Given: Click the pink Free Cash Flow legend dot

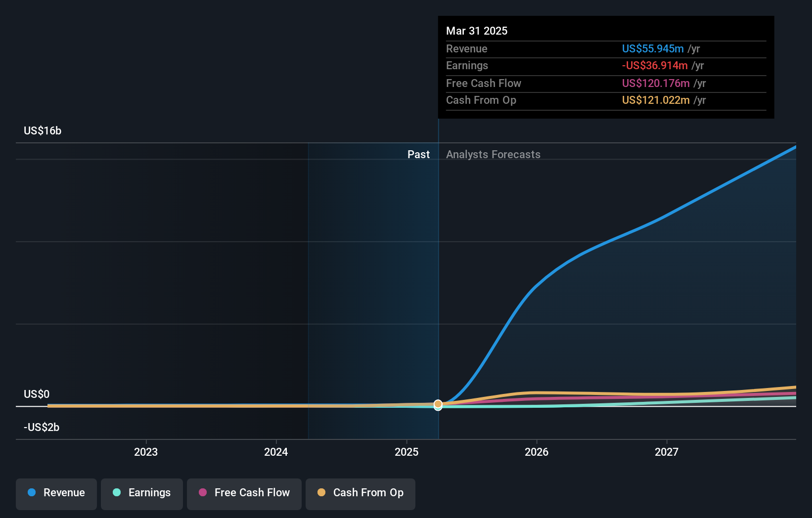Looking at the screenshot, I should pos(203,492).
